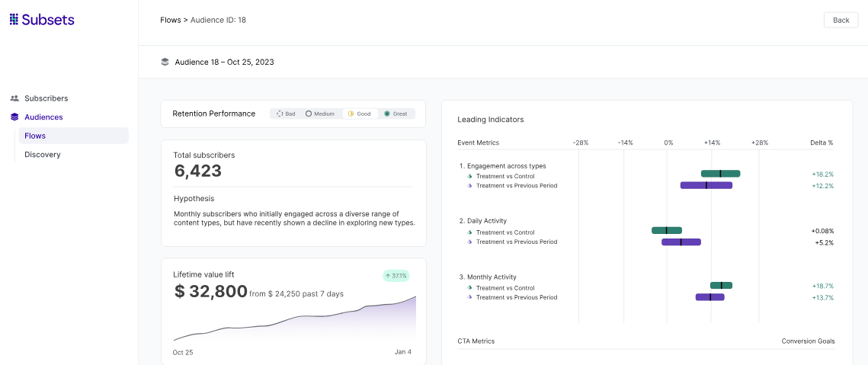Open the Subscribers menu item
The width and height of the screenshot is (868, 365).
(46, 98)
